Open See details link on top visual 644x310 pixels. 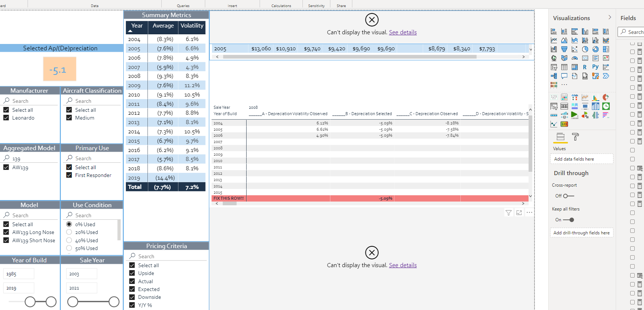pyautogui.click(x=403, y=32)
